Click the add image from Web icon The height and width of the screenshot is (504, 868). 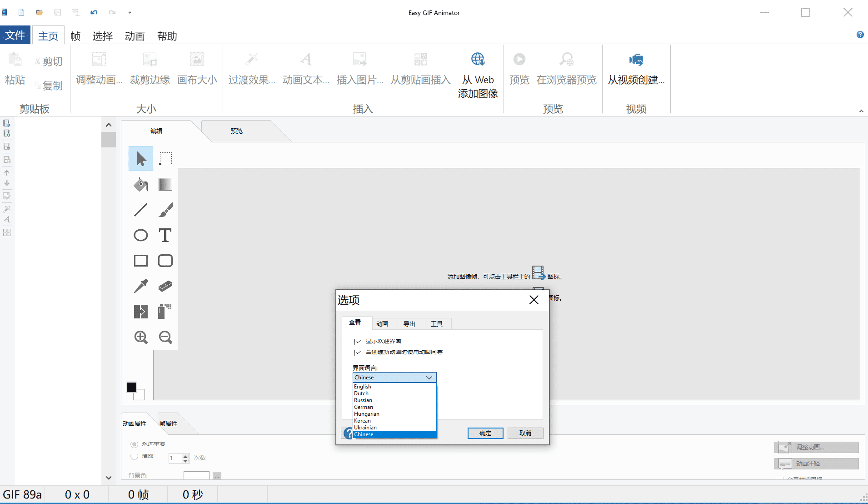coord(478,60)
